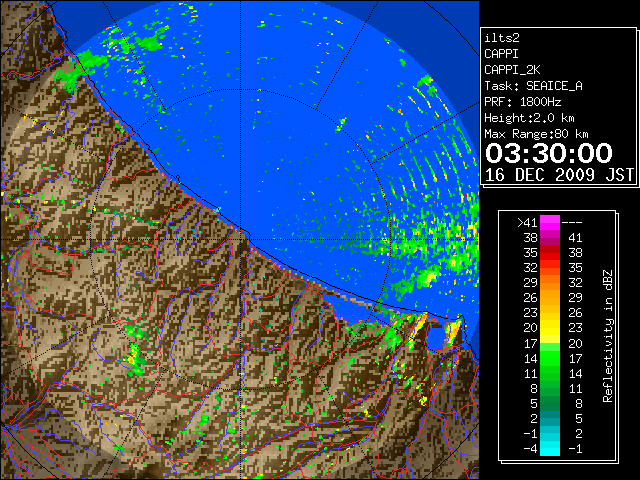The image size is (640, 480).
Task: Click the '16 DEC 2009 JST' date
Action: tap(559, 175)
